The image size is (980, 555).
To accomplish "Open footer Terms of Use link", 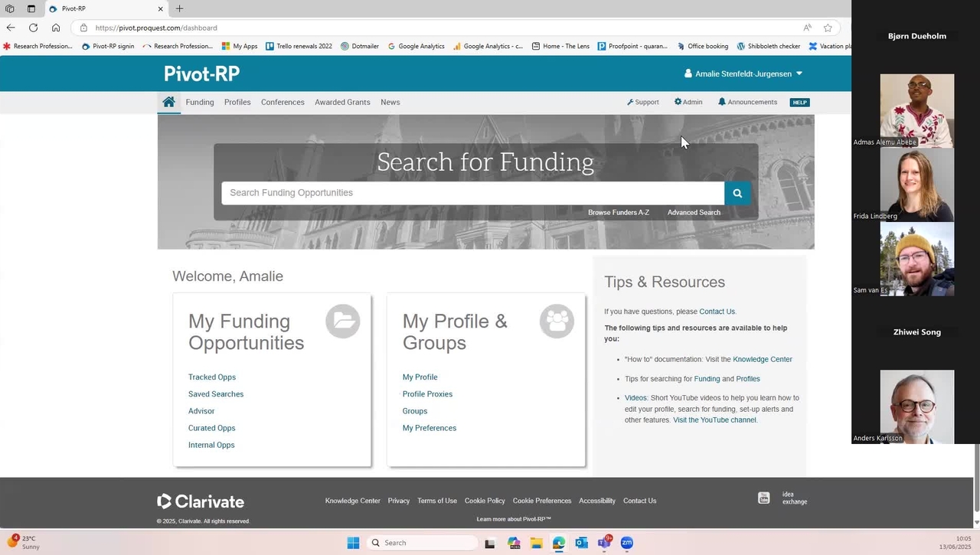I will (x=437, y=501).
